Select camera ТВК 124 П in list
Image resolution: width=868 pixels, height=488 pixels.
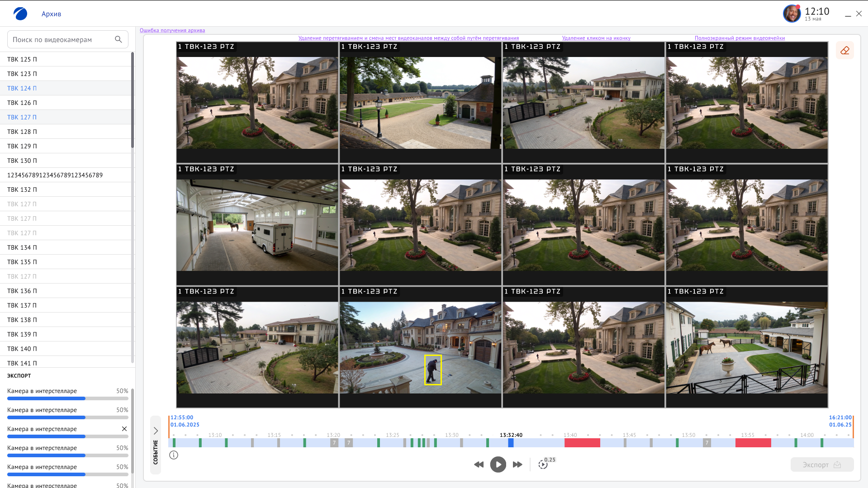(22, 88)
